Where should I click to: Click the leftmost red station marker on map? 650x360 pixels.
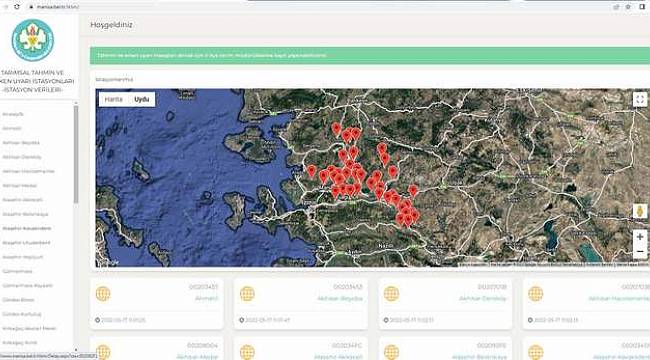[311, 171]
